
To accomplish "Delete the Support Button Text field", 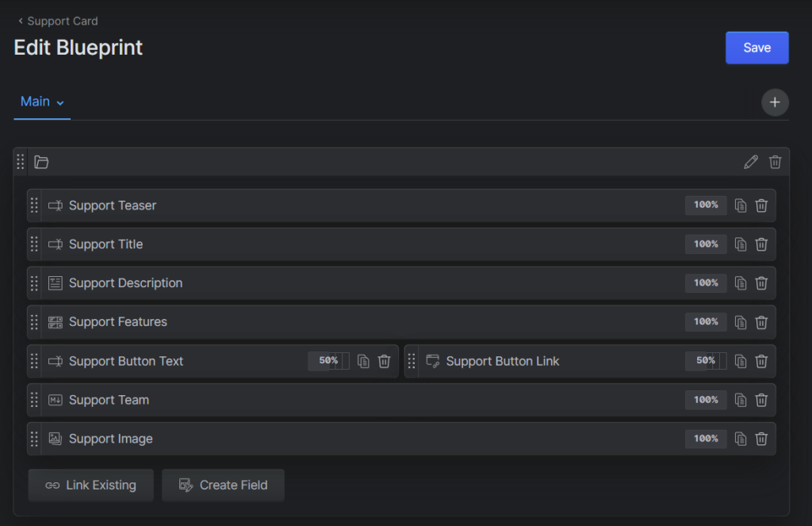I will click(x=384, y=361).
